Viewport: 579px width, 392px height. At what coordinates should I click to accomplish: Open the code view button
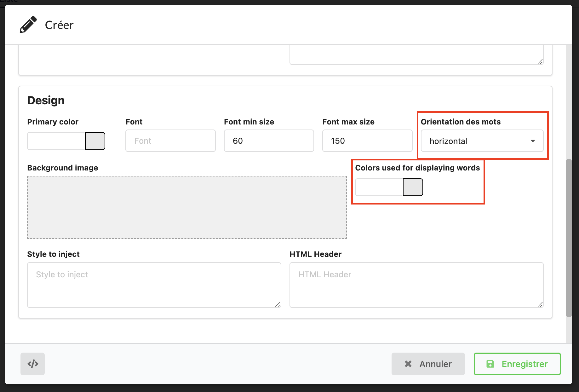(x=32, y=364)
